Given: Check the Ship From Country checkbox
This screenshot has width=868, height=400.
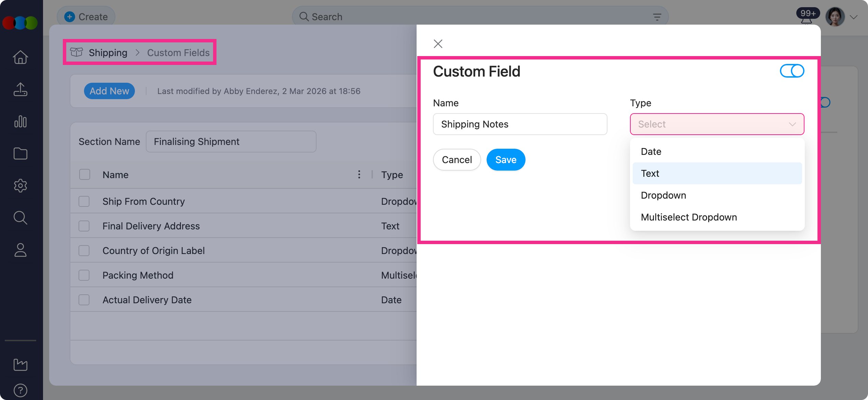Looking at the screenshot, I should pos(84,201).
